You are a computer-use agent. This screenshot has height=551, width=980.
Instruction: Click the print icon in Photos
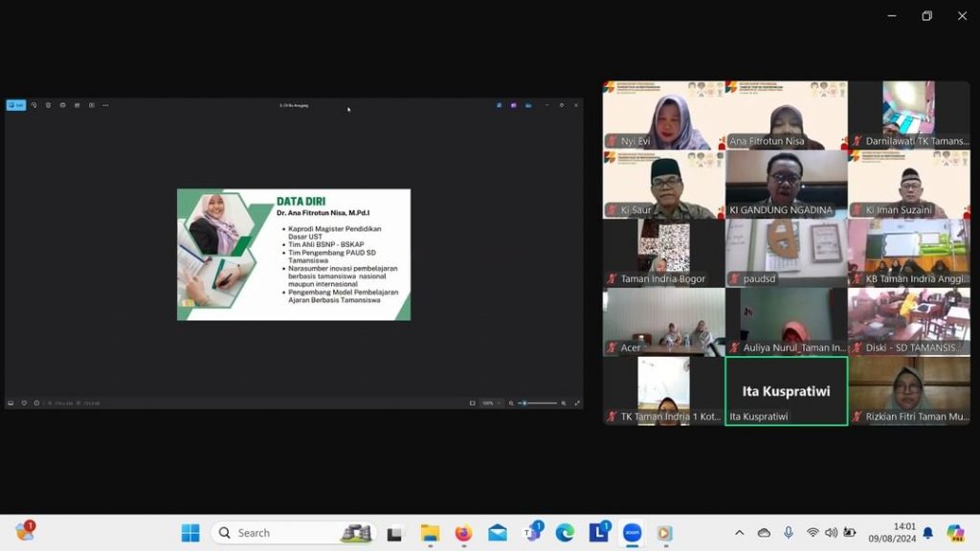pos(63,105)
